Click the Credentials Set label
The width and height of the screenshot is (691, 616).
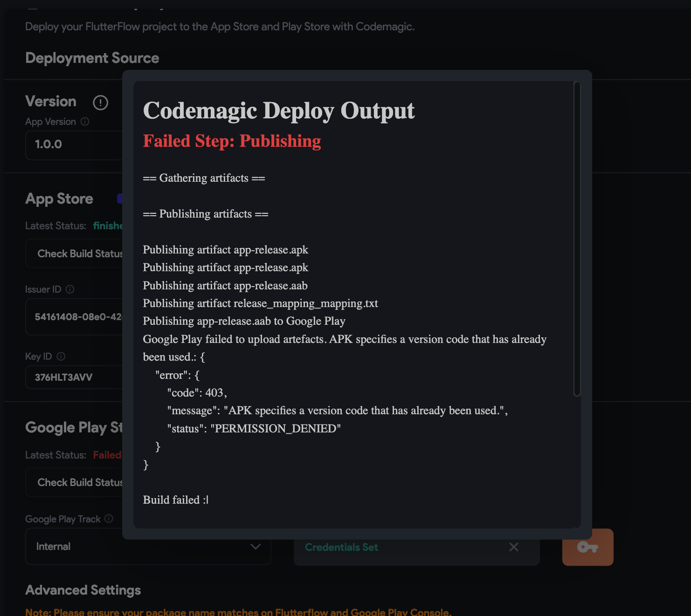coord(341,547)
